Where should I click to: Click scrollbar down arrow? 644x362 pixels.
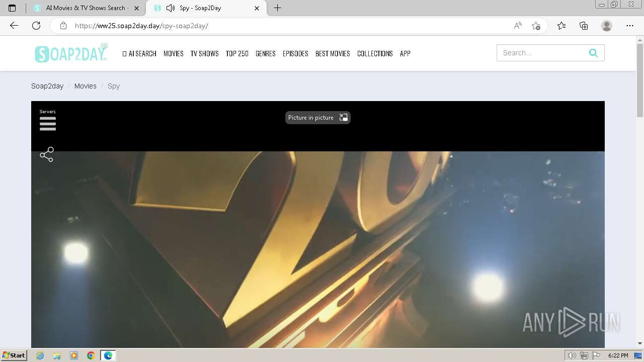coord(640,343)
